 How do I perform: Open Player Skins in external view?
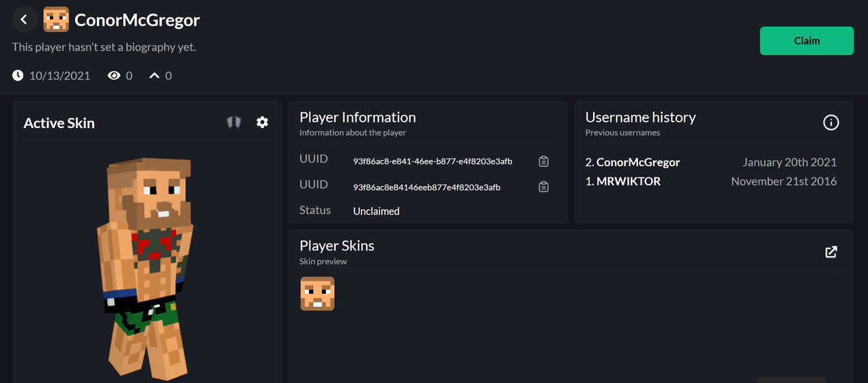tap(831, 252)
